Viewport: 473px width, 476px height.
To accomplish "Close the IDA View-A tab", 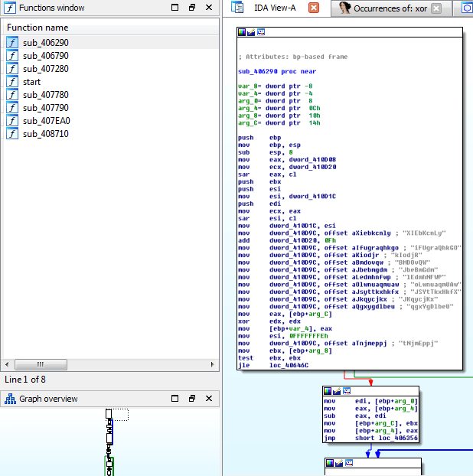I will 314,8.
